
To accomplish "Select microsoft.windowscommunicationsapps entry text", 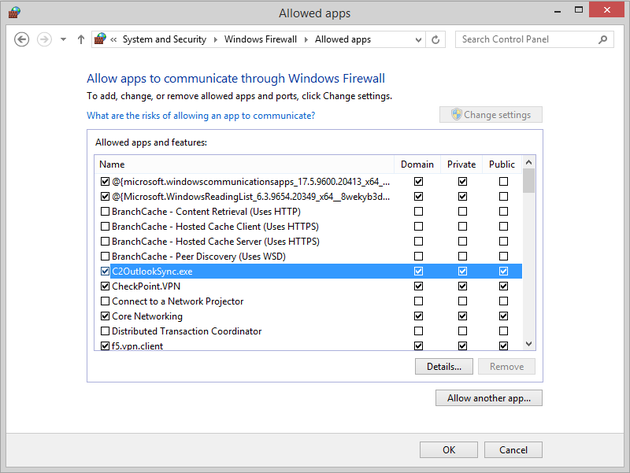I will (x=251, y=182).
